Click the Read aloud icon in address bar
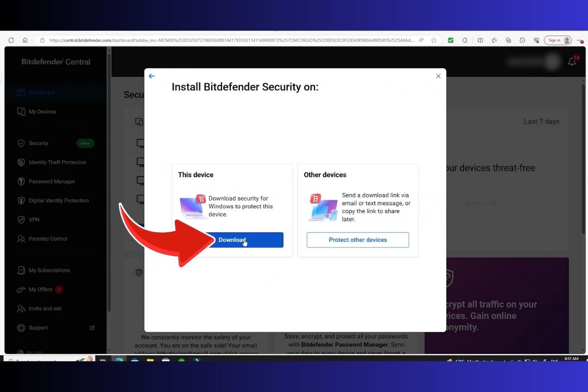 421,40
